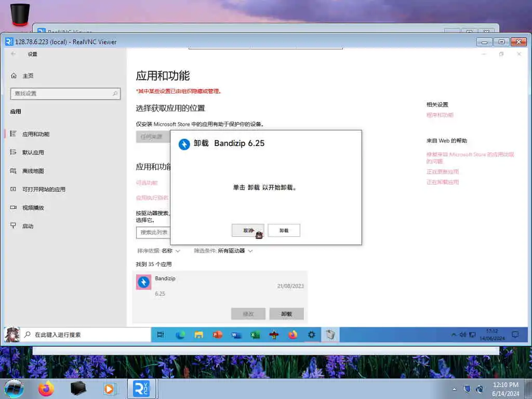The image size is (532, 399).
Task: Open the 正在更新应用 help link
Action: click(443, 171)
